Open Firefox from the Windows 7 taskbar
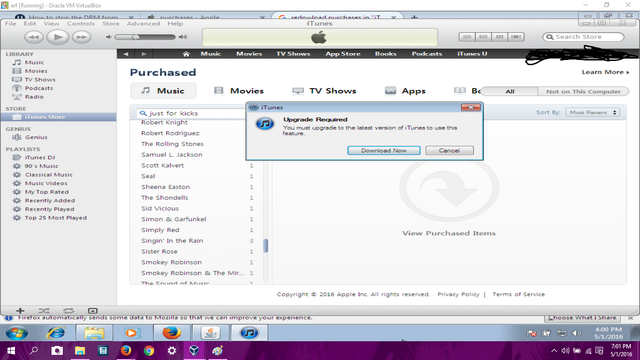Screen dimensions: 640x360 pos(171,333)
